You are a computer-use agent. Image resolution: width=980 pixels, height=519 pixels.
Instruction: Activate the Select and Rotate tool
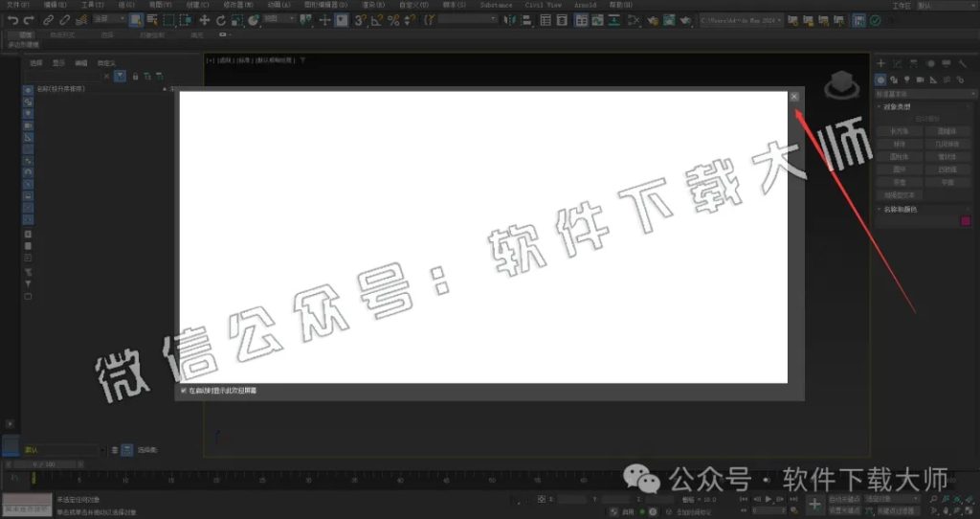[221, 21]
